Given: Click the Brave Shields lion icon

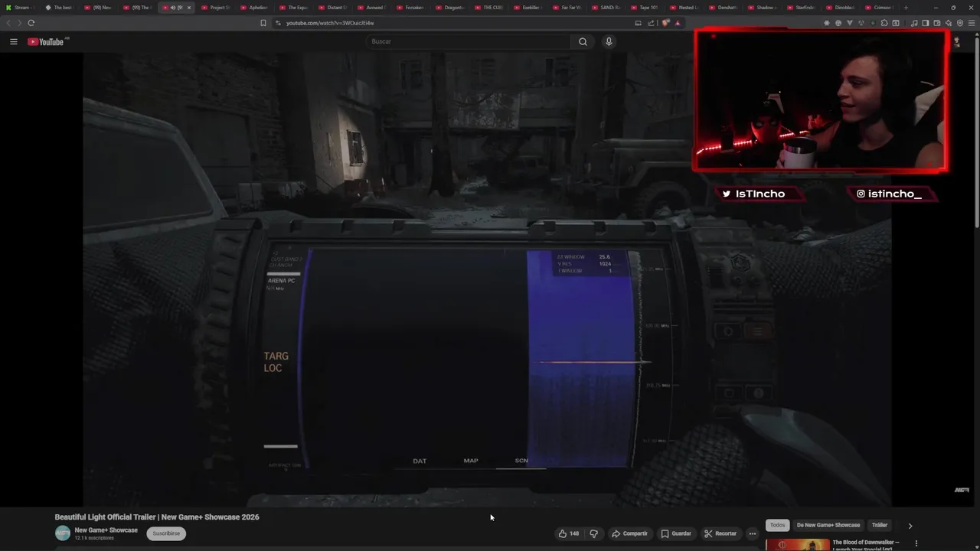Looking at the screenshot, I should point(665,23).
